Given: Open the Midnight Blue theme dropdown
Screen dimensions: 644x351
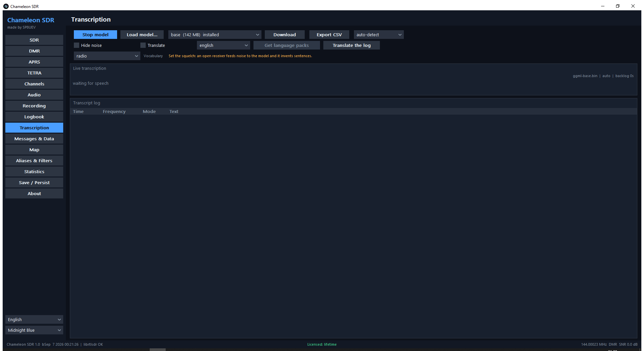Looking at the screenshot, I should point(34,330).
